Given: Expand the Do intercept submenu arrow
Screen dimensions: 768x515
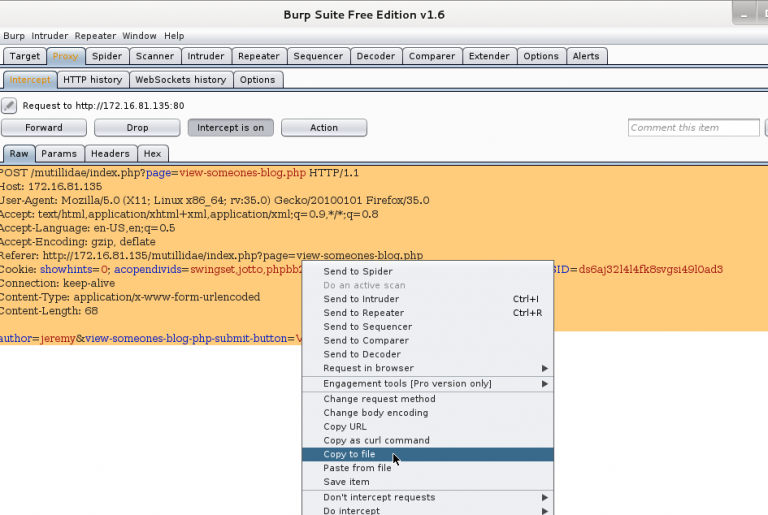Looking at the screenshot, I should [x=544, y=511].
